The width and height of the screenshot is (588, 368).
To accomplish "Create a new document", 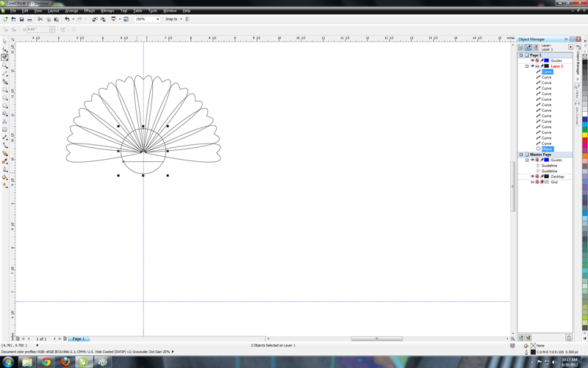I will (x=5, y=19).
